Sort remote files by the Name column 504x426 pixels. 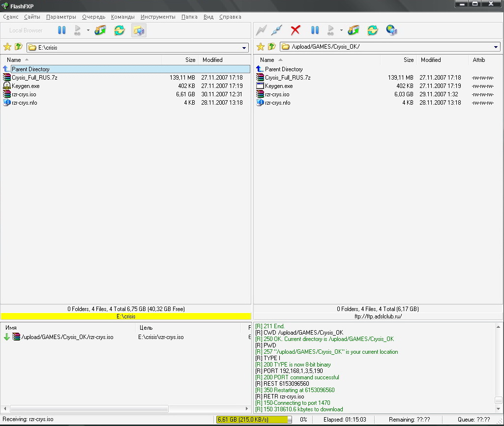click(317, 60)
